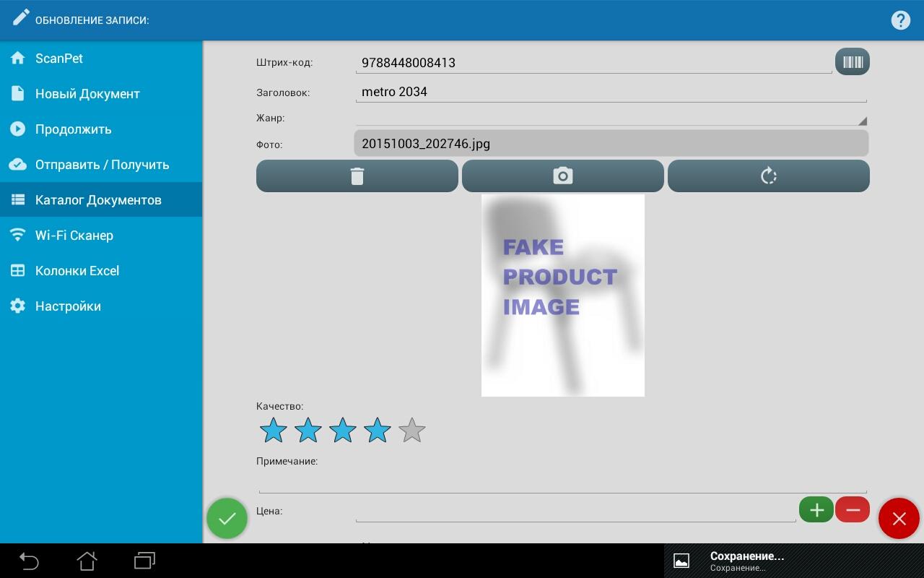Open ScanPet home menu item
Viewport: 924px width, 578px height.
coord(101,59)
